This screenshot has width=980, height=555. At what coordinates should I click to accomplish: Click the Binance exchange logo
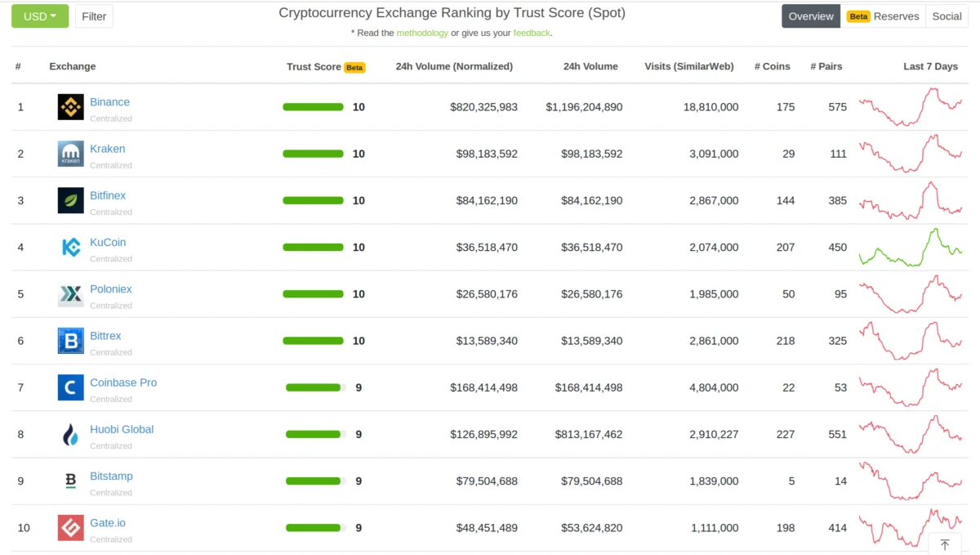point(70,107)
